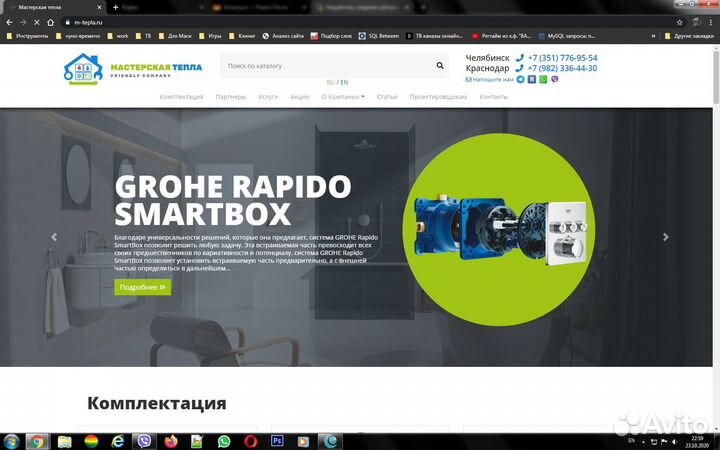Click the magnifier search icon
Screen dimensions: 720x450
tap(440, 66)
